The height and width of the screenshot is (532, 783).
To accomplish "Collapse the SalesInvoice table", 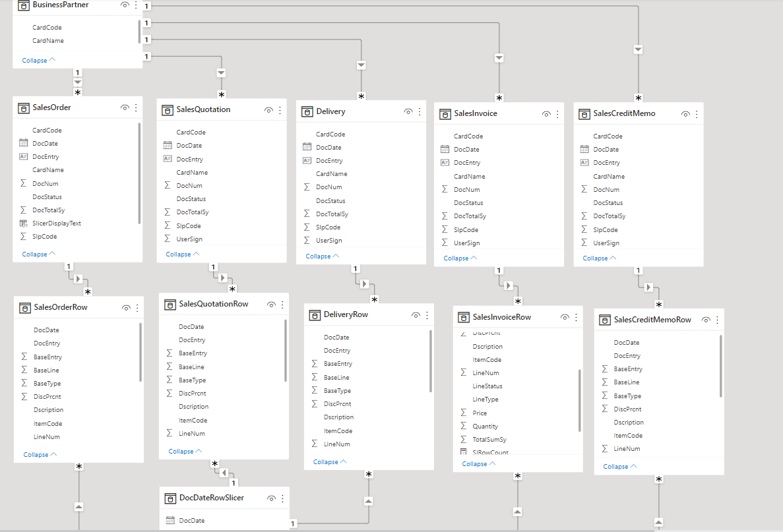I will (x=460, y=258).
